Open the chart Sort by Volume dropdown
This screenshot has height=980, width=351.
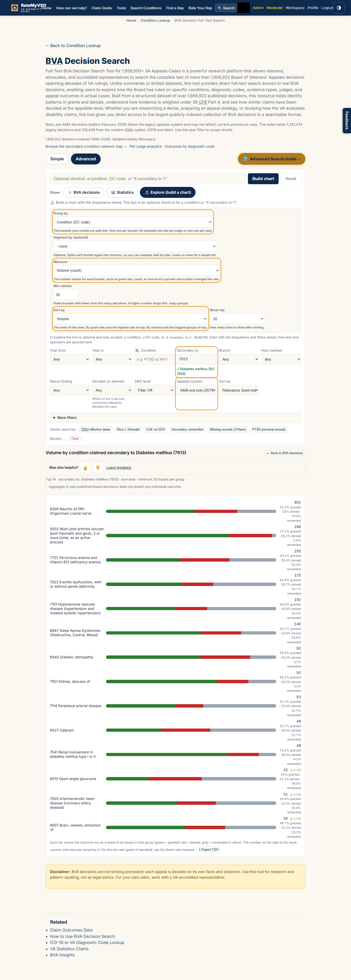131,319
